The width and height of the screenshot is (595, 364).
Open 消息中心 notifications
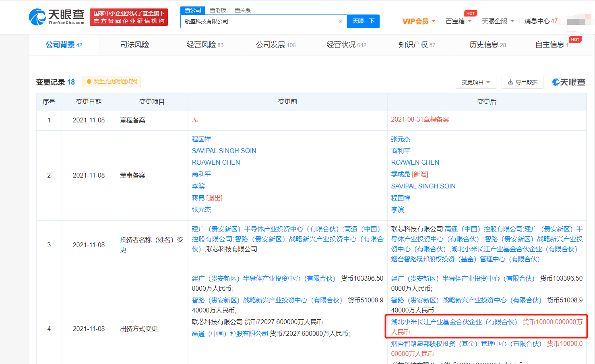(x=541, y=21)
